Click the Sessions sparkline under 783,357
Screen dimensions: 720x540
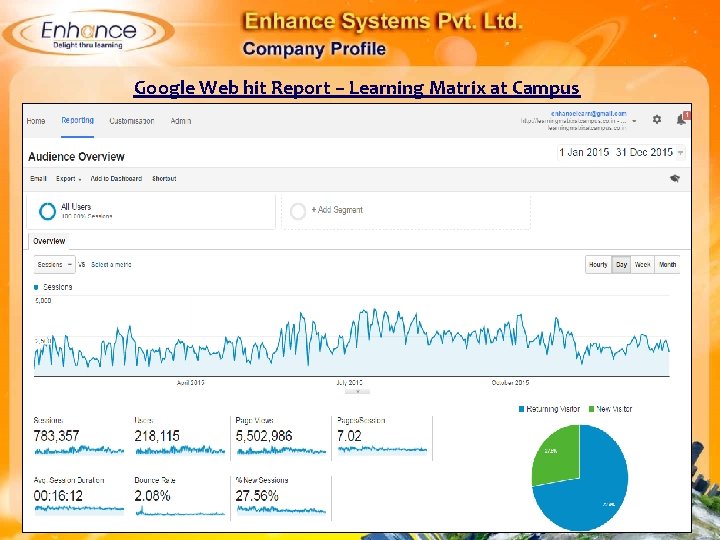pos(79,450)
